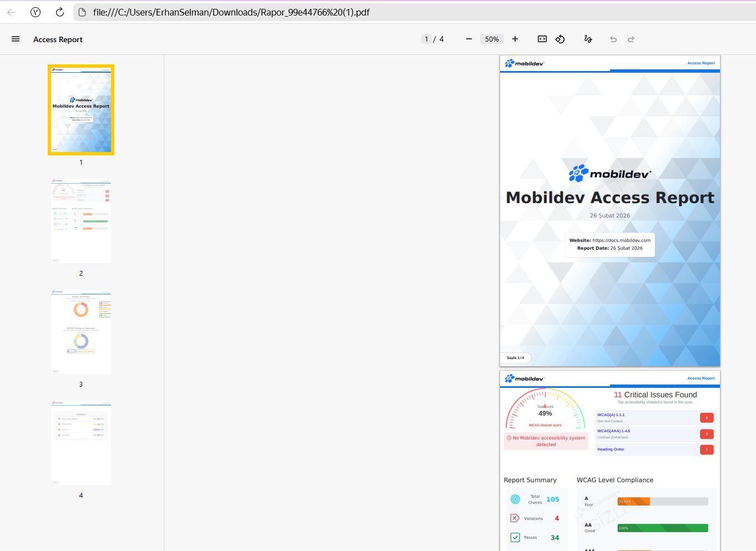Click the undo arrow in PDF toolbar
This screenshot has height=551, width=756.
click(613, 39)
